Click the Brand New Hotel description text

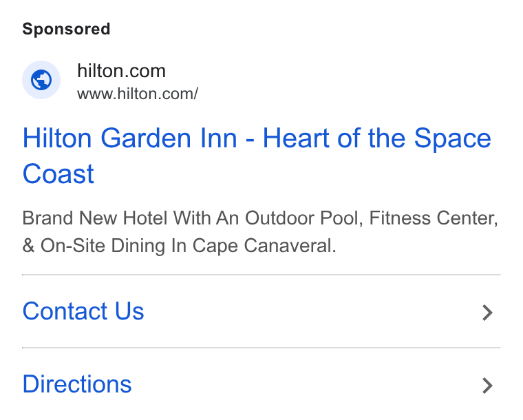(x=260, y=232)
